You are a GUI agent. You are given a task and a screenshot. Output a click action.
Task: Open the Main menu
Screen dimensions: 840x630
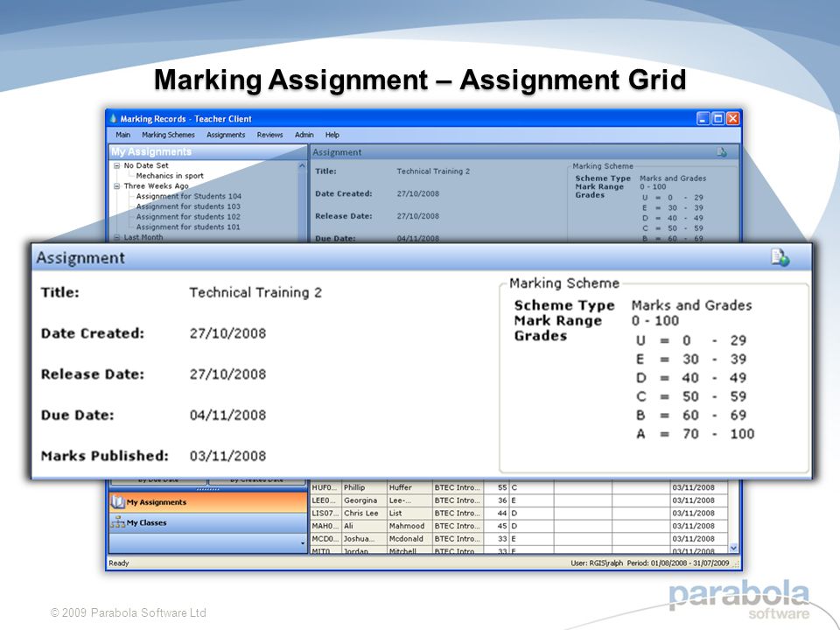point(122,135)
